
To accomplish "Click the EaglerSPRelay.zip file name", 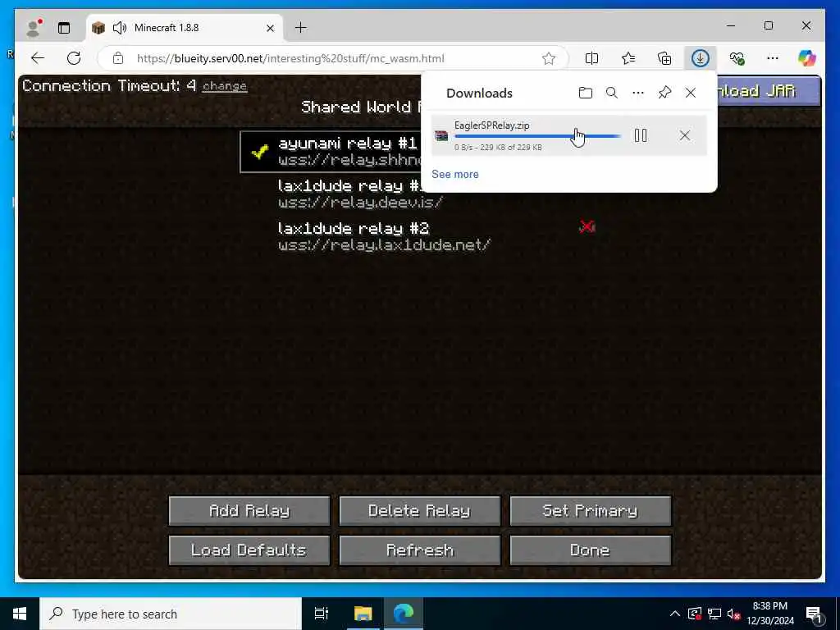I will [x=492, y=126].
